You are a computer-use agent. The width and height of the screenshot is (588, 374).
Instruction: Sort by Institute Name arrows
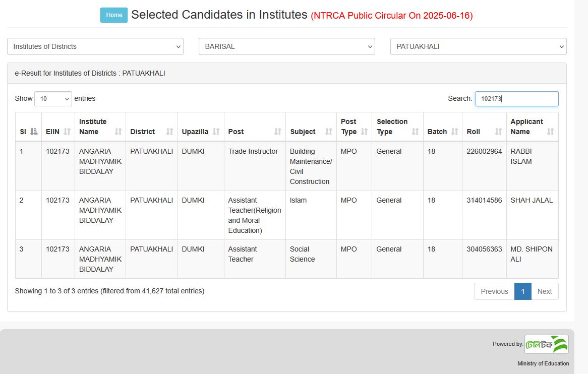click(118, 132)
